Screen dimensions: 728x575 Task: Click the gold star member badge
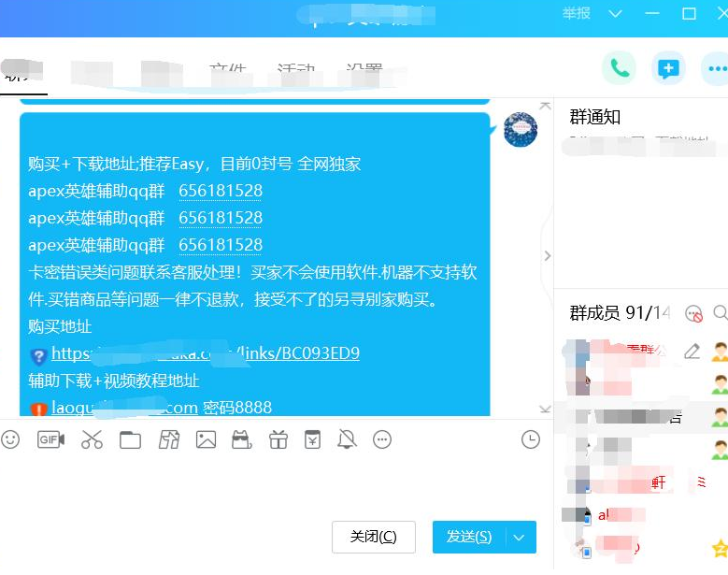pos(721,549)
